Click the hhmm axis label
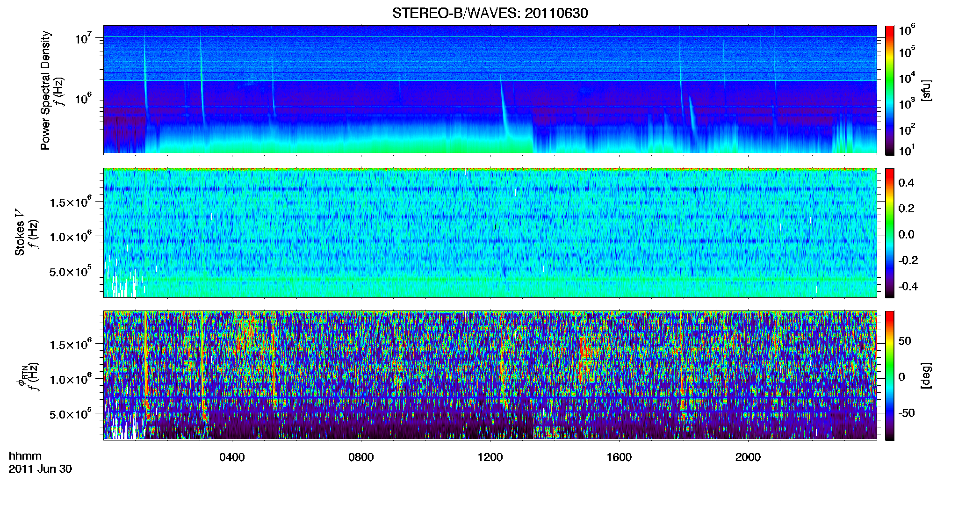This screenshot has width=980, height=505. [25, 456]
